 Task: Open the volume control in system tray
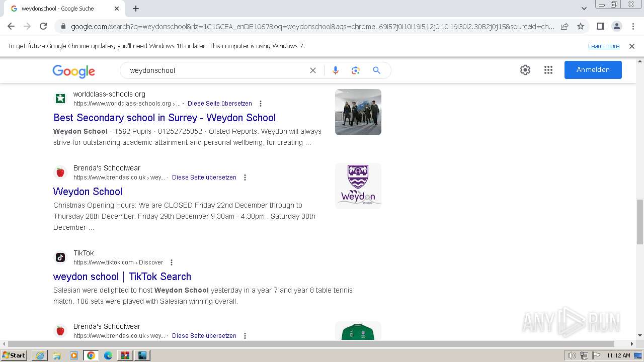pos(572,355)
